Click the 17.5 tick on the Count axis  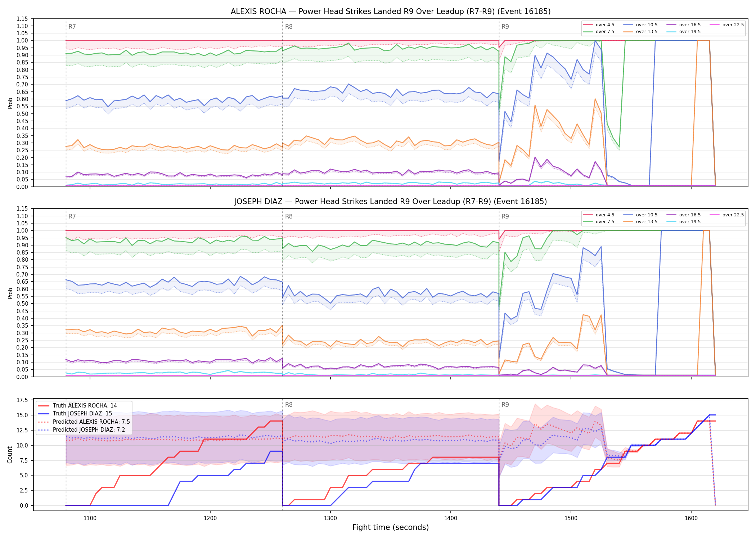pyautogui.click(x=22, y=400)
